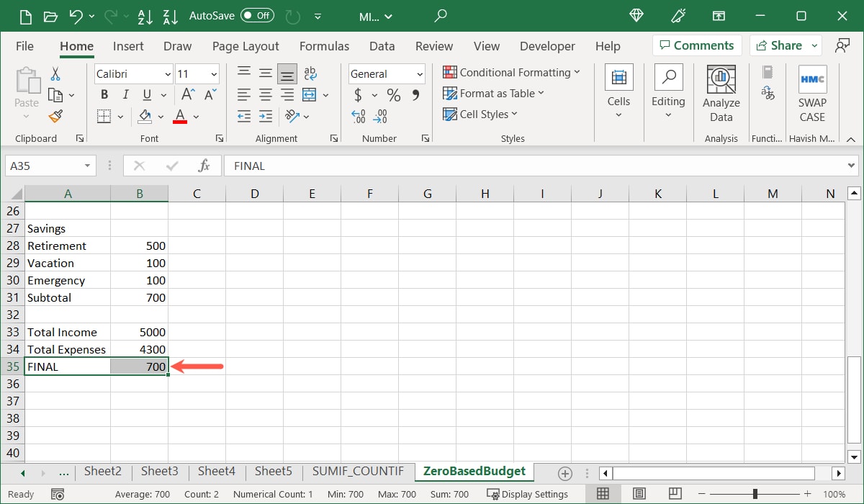Switch to the Insert tab
The height and width of the screenshot is (504, 864).
pos(128,46)
